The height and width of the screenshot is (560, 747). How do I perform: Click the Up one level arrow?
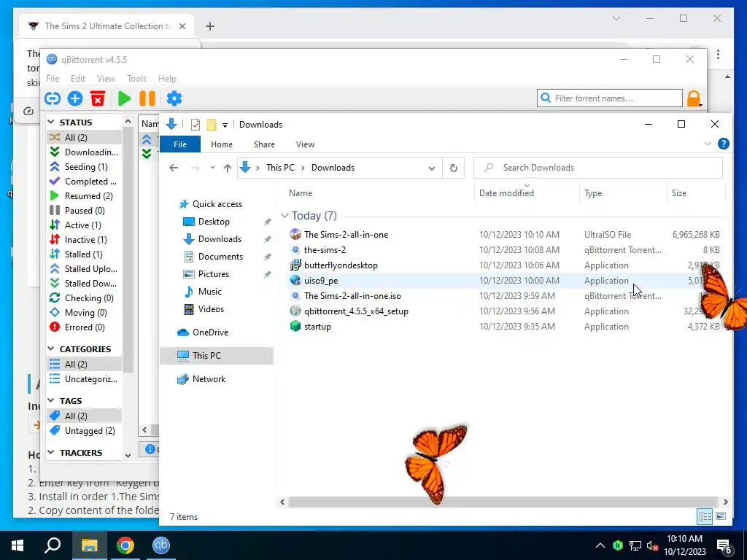coord(228,168)
